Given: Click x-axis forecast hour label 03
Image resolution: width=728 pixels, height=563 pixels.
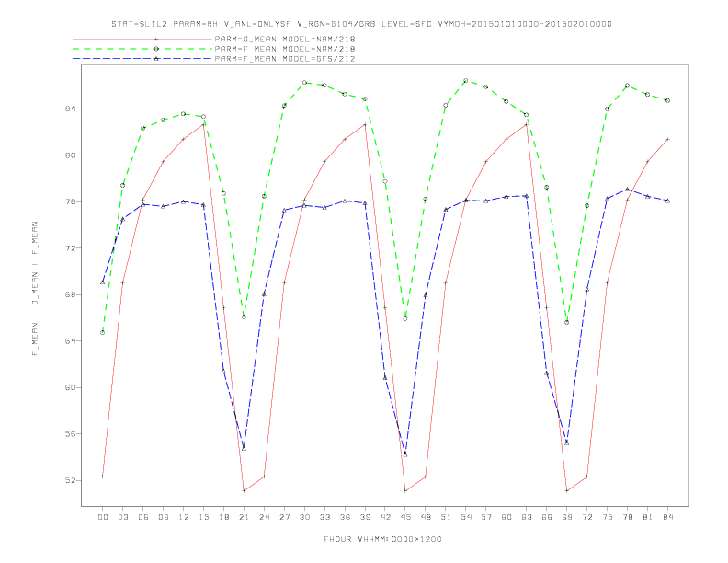Looking at the screenshot, I should tap(122, 517).
